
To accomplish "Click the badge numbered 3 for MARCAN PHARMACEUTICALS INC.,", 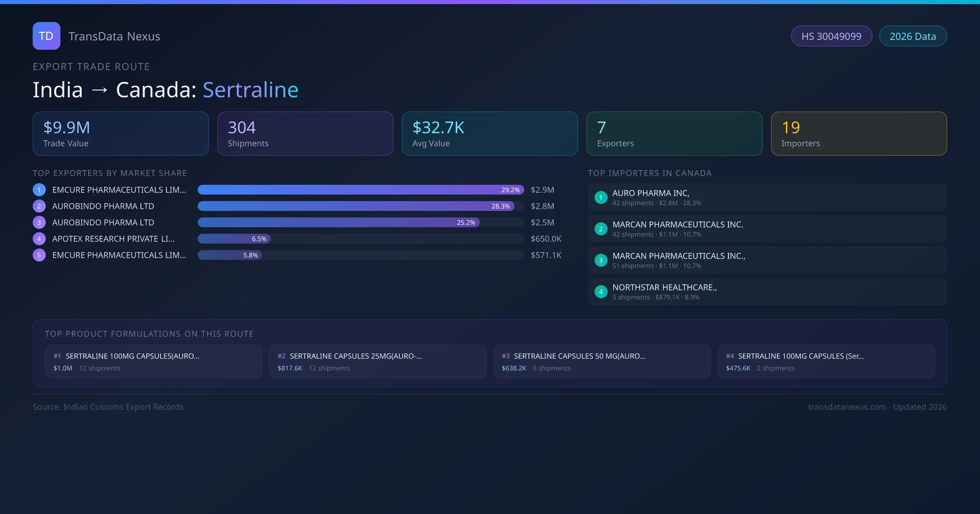I will (x=601, y=260).
